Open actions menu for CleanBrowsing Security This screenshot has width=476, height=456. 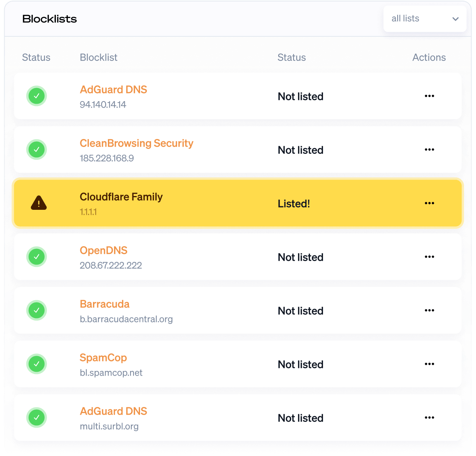(x=429, y=150)
